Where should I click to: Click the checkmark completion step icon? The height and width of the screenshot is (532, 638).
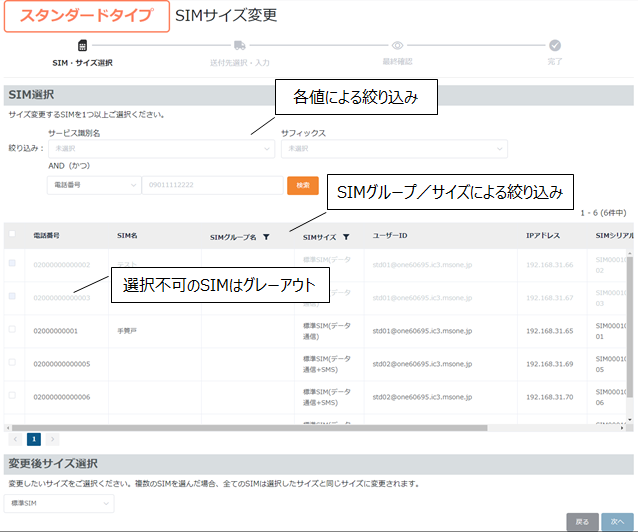[x=555, y=45]
